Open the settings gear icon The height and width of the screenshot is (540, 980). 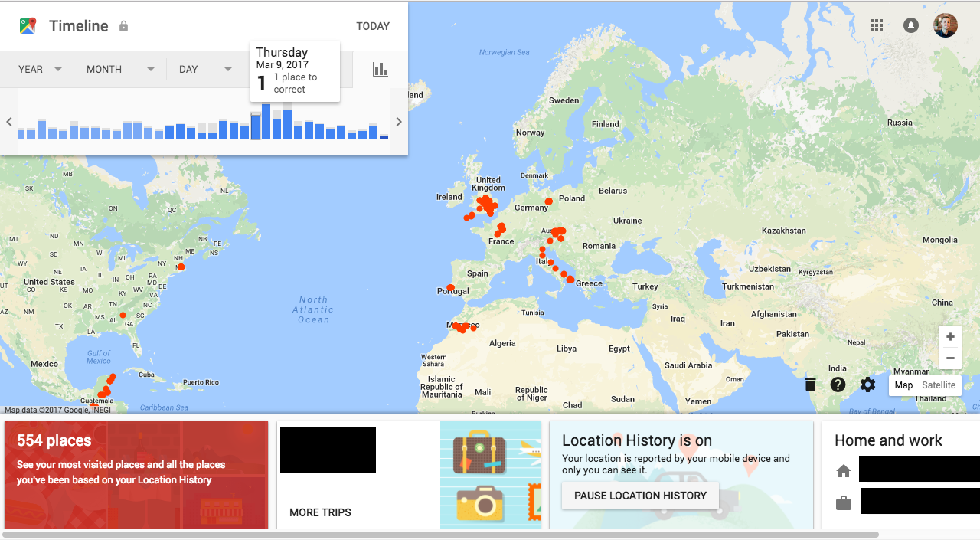coord(867,385)
